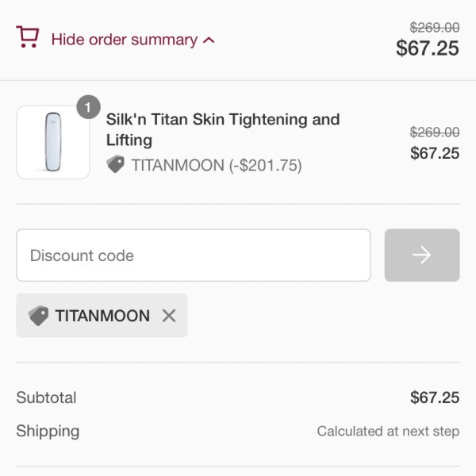This screenshot has height=476, width=476.
Task: Click the Subtotal amount $67.25
Action: tap(435, 397)
